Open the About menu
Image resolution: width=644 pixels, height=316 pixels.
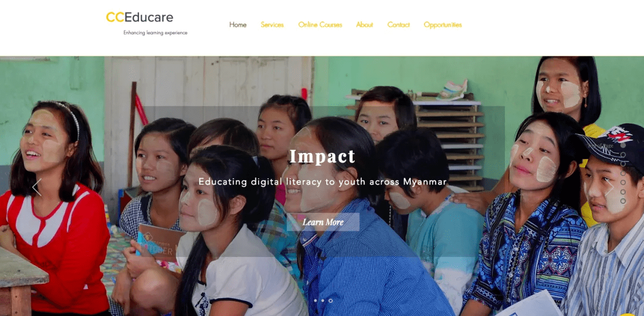(364, 25)
